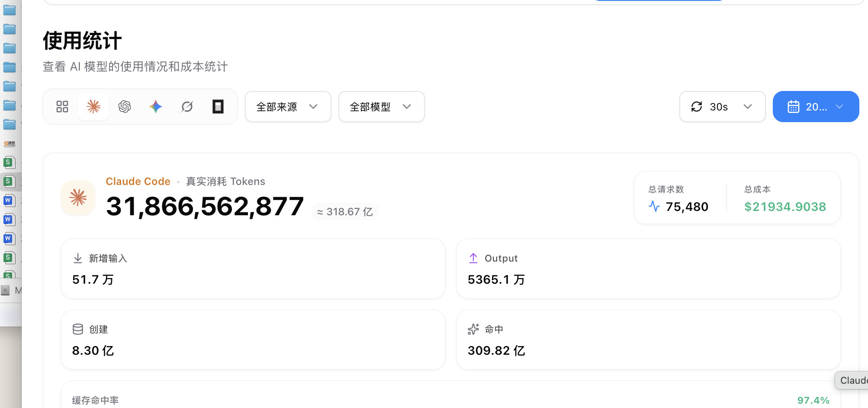Viewport: 868px width, 408px height.
Task: Click the ≈ 318.67 亿 badge
Action: (345, 212)
